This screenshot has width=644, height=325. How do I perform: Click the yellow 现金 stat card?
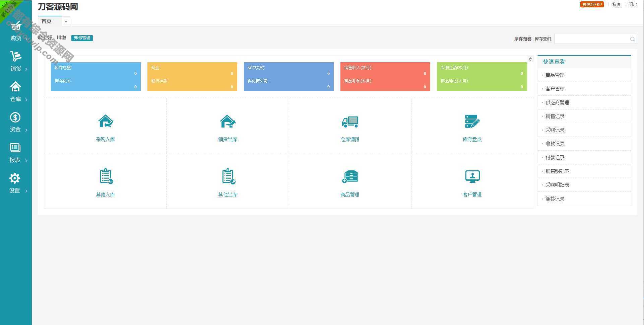(x=192, y=77)
